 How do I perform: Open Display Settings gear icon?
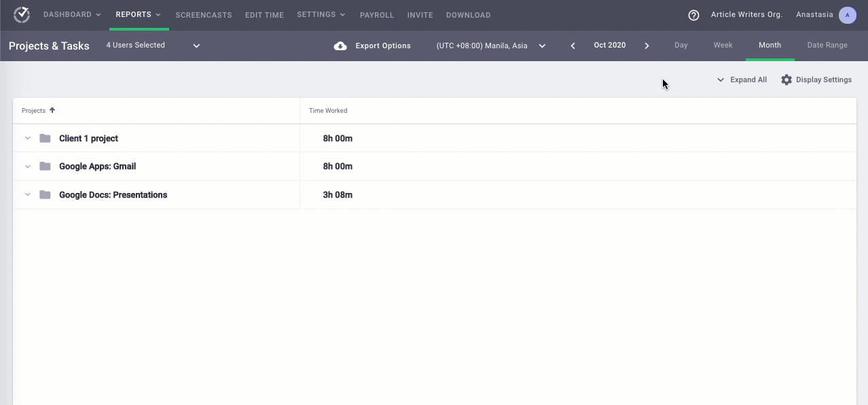(786, 80)
